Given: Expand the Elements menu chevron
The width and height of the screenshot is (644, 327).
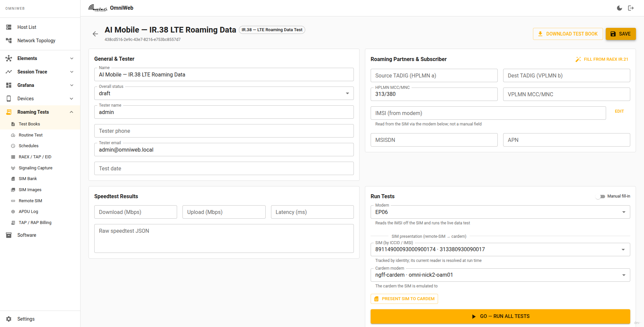Looking at the screenshot, I should (71, 58).
